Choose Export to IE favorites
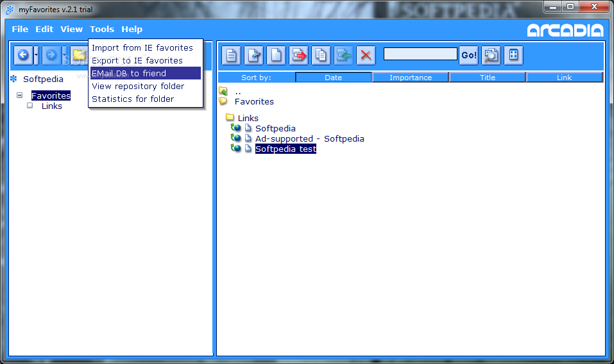This screenshot has height=364, width=614. (x=145, y=61)
